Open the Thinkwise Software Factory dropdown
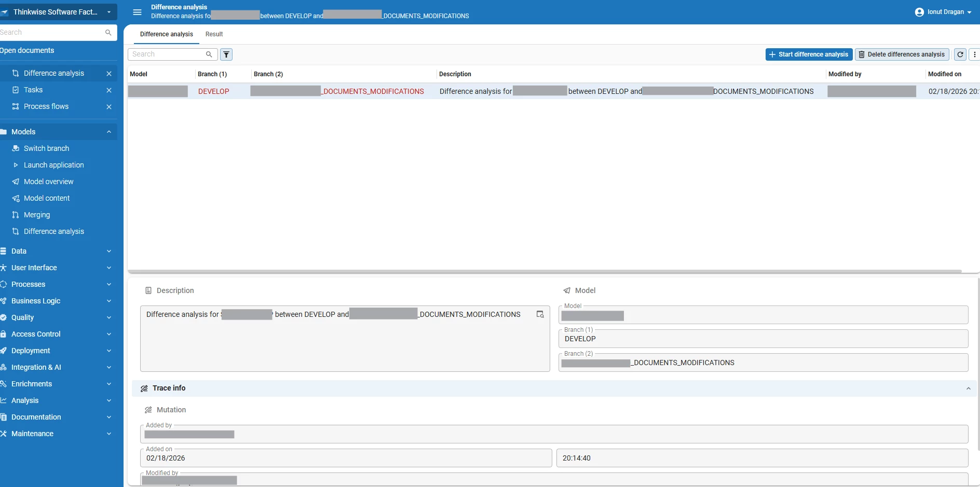This screenshot has height=487, width=980. point(59,12)
